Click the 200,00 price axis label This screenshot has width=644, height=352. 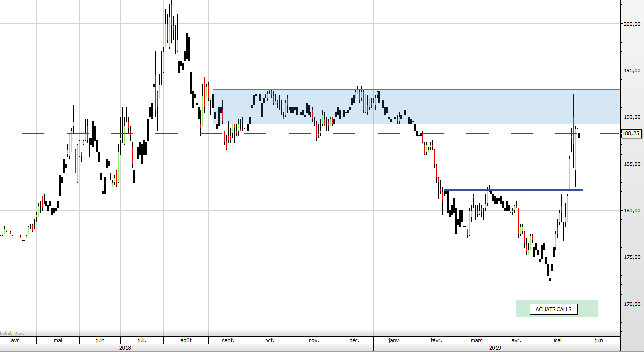point(632,24)
